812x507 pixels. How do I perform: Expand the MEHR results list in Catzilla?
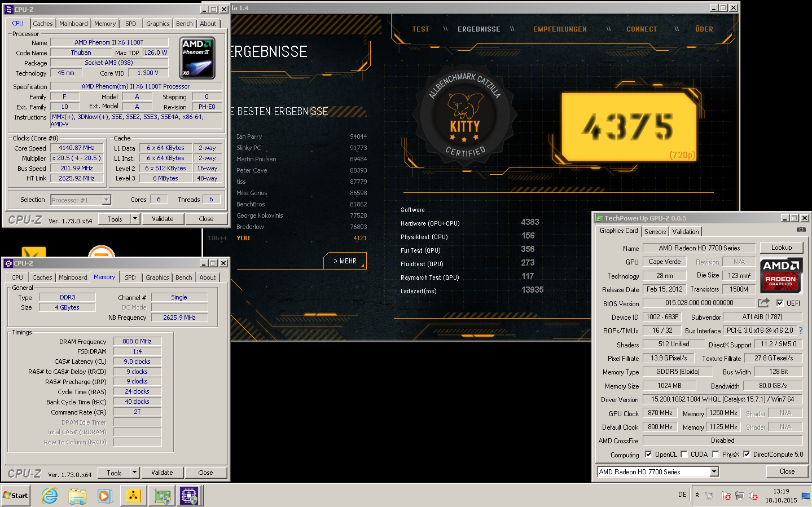(345, 261)
